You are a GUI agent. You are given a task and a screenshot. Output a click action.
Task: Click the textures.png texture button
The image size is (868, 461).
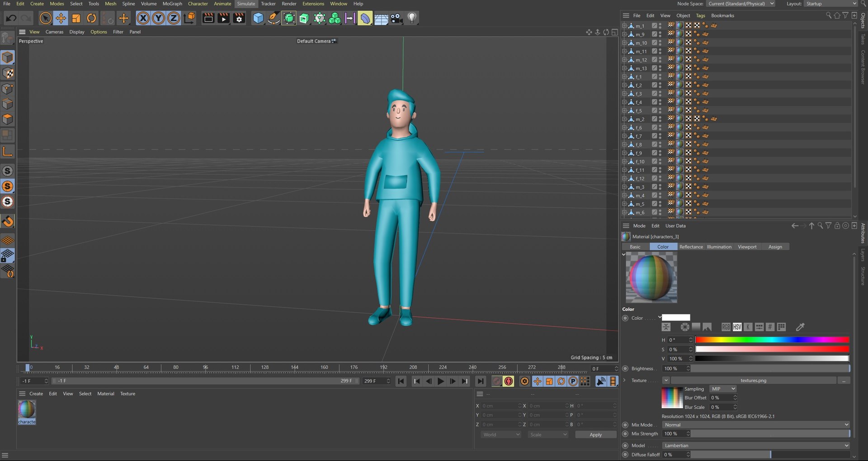753,381
